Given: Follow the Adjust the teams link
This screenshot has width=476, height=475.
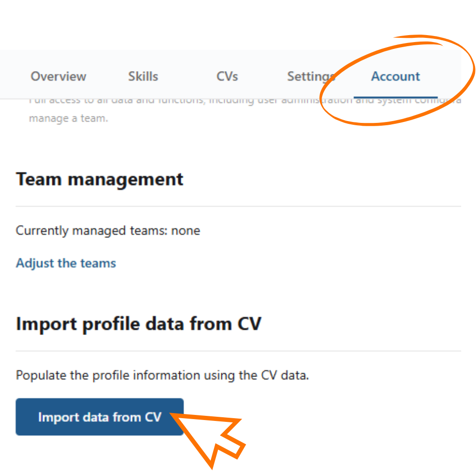Looking at the screenshot, I should point(66,263).
